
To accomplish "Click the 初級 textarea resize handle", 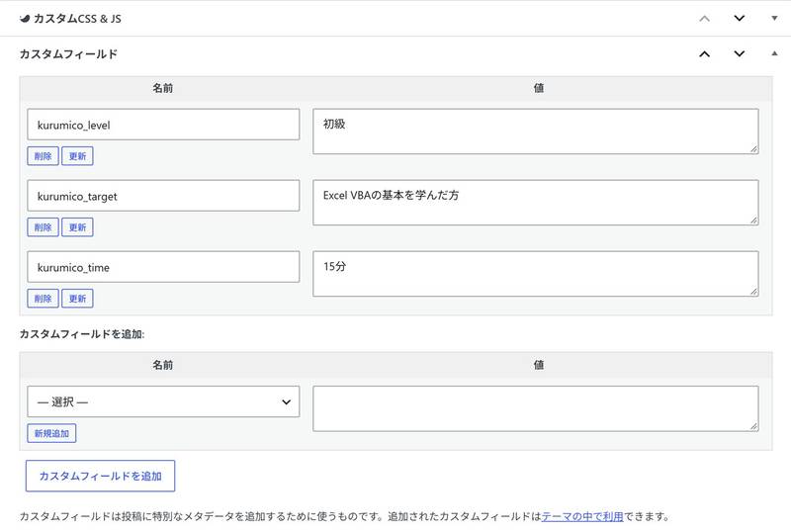I will (753, 149).
